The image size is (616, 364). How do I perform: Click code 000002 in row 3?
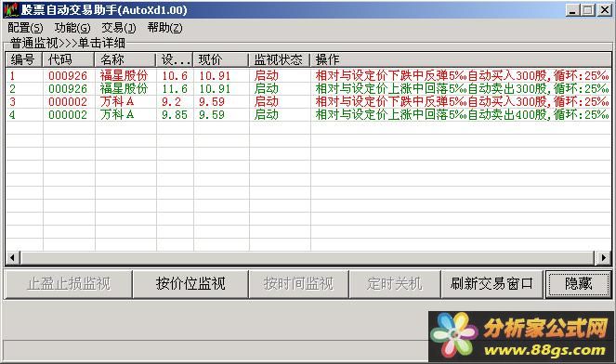point(68,102)
